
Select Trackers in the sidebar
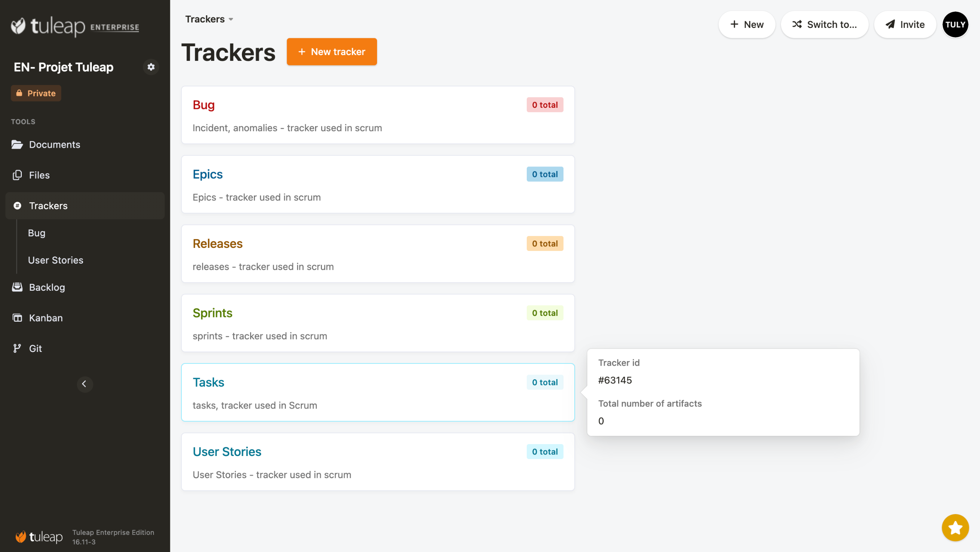pyautogui.click(x=48, y=206)
